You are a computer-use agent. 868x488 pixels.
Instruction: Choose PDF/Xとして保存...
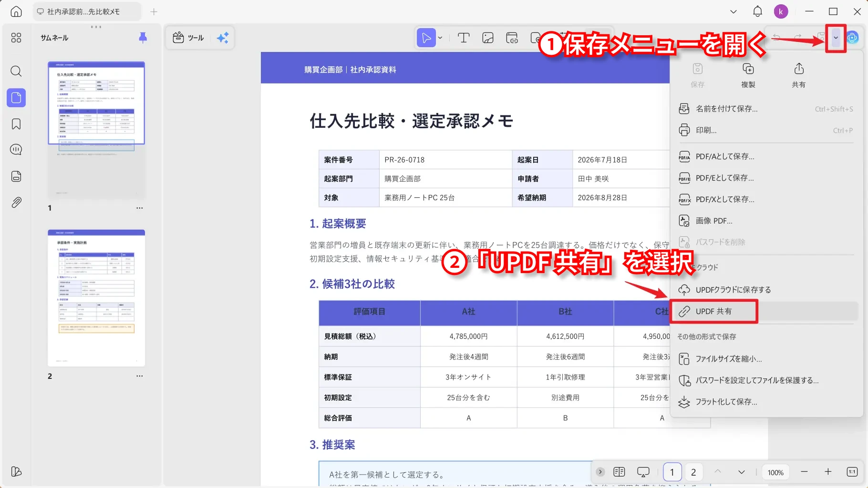click(766, 199)
